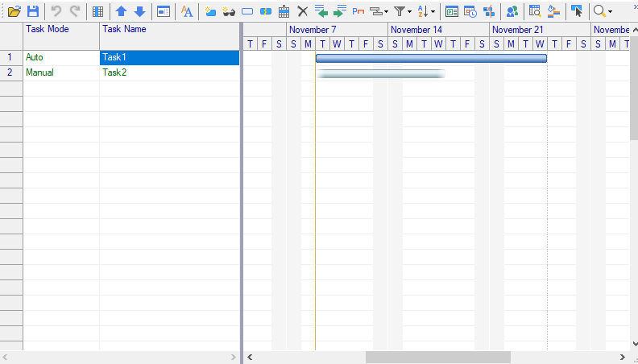Open the group-by dropdown next to filter
This screenshot has height=364, width=638.
[x=379, y=11]
